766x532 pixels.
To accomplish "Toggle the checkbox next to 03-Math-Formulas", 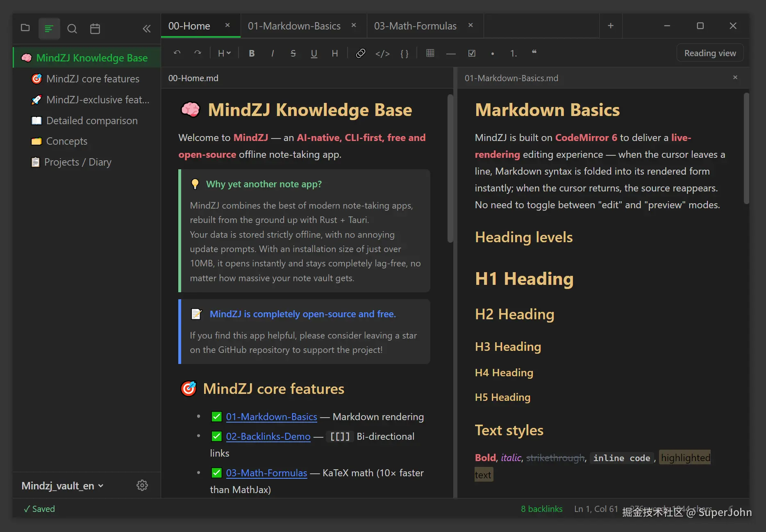I will pyautogui.click(x=216, y=473).
